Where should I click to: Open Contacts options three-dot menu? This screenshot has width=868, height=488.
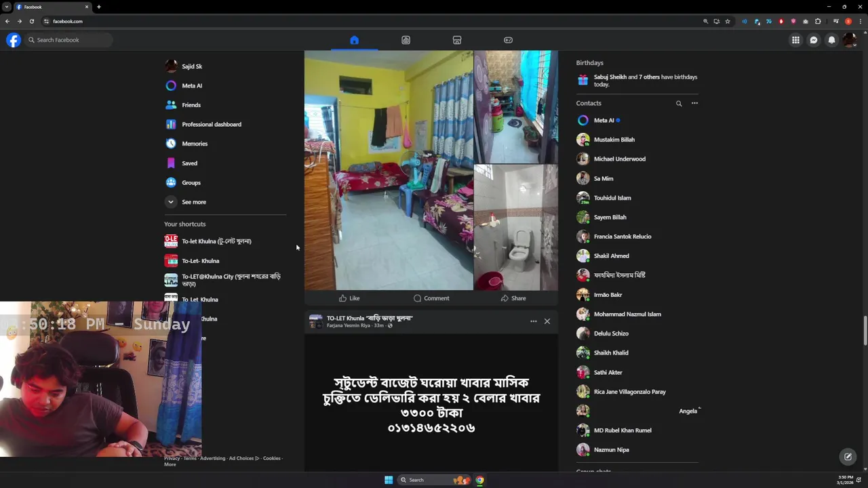pyautogui.click(x=694, y=104)
